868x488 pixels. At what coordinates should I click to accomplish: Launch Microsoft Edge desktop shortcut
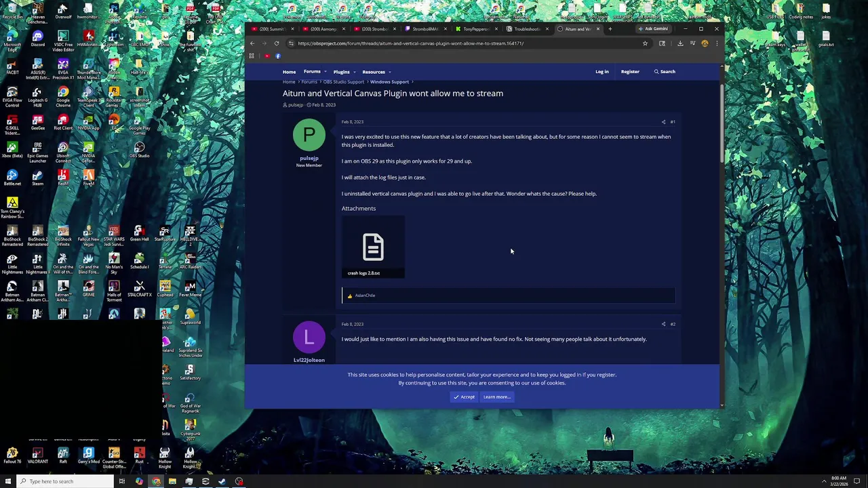pos(12,41)
